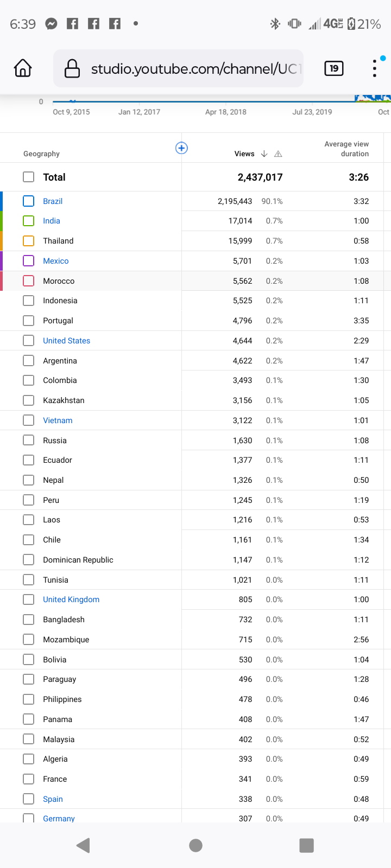Tap the Android recent apps square button
The height and width of the screenshot is (868, 391).
click(307, 845)
